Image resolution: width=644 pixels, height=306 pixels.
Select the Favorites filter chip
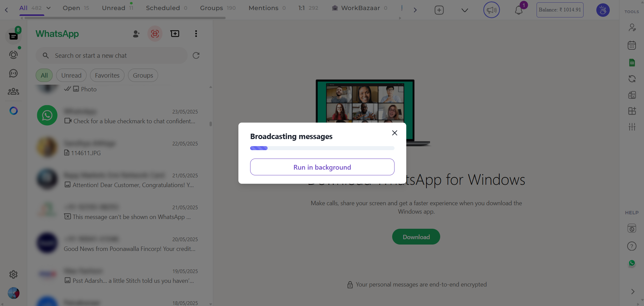point(107,75)
